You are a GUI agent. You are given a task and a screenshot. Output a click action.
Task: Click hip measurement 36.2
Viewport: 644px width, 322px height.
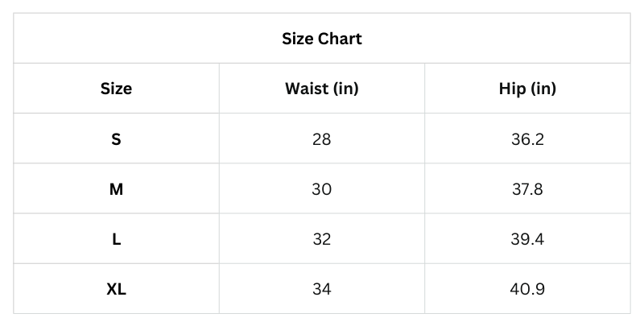pyautogui.click(x=527, y=139)
